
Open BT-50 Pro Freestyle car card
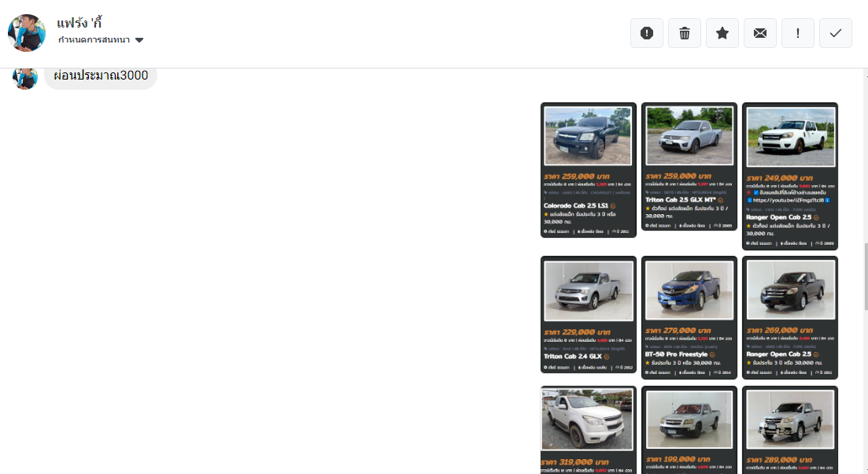click(x=689, y=317)
